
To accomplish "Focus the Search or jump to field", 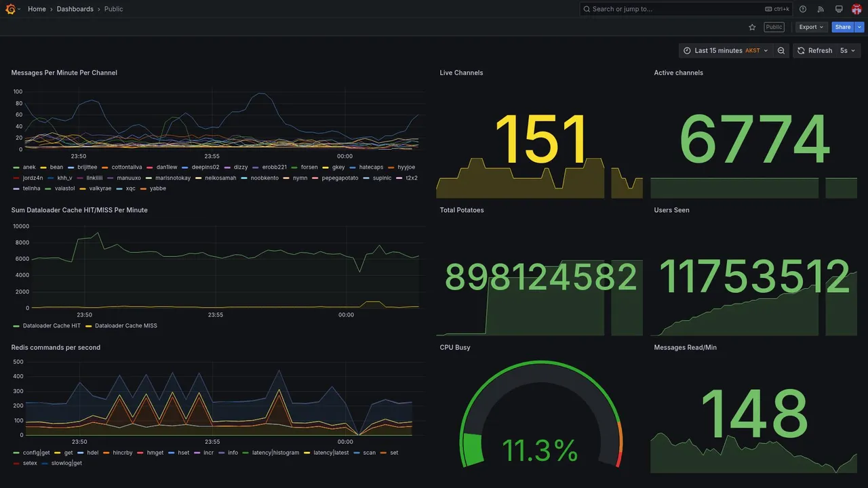I will (x=686, y=9).
